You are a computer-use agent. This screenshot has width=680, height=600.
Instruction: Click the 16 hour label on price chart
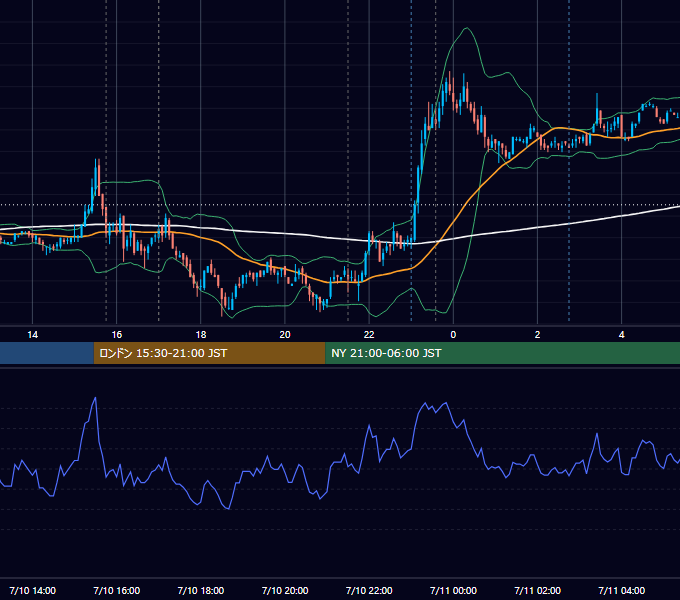click(x=117, y=335)
